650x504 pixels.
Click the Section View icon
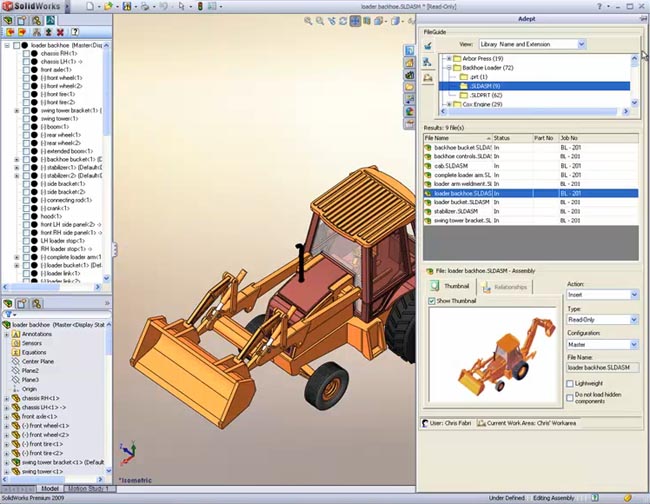pyautogui.click(x=367, y=21)
